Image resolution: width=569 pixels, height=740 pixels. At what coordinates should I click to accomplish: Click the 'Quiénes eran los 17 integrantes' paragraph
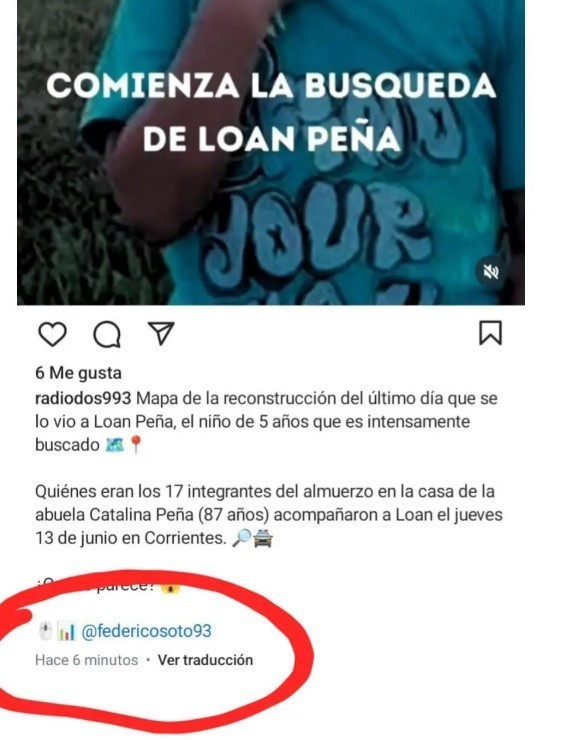point(269,514)
